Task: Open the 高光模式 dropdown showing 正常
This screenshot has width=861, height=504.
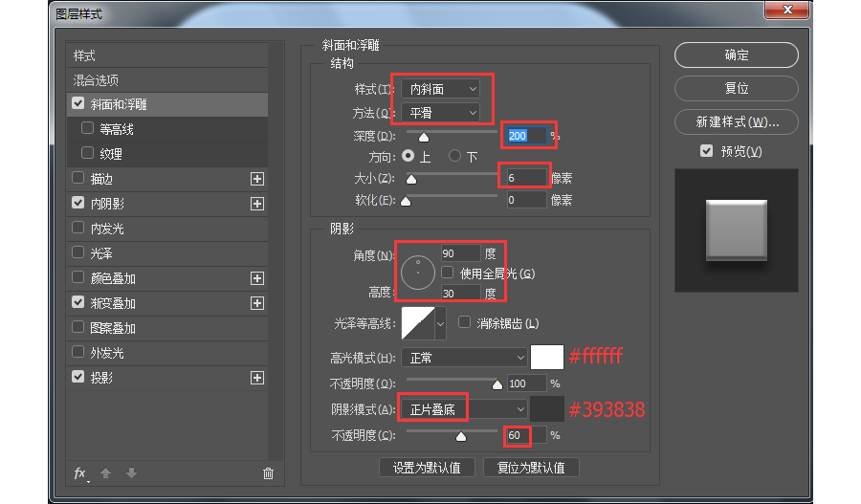Action: (x=465, y=358)
